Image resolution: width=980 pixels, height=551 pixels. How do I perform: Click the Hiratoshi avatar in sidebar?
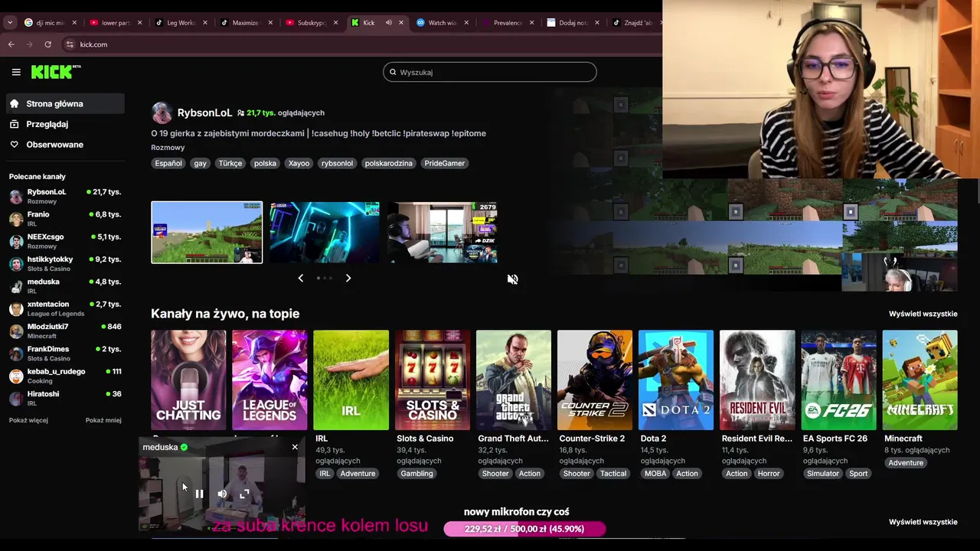(x=16, y=398)
